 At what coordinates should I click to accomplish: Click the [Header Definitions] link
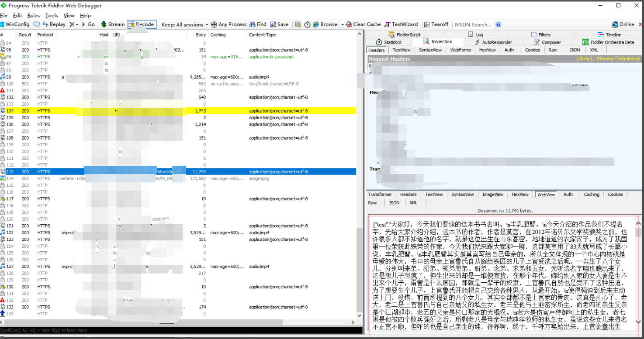tap(618, 58)
